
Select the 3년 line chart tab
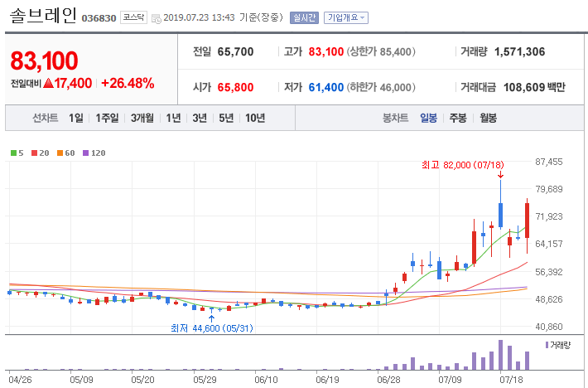pyautogui.click(x=200, y=119)
